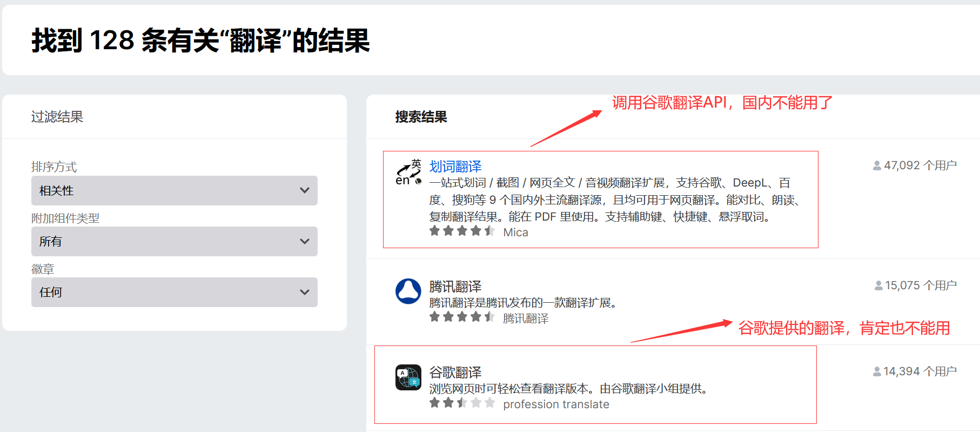Click user icon beside 47,092 个用户
This screenshot has width=980, height=432.
coord(877,165)
